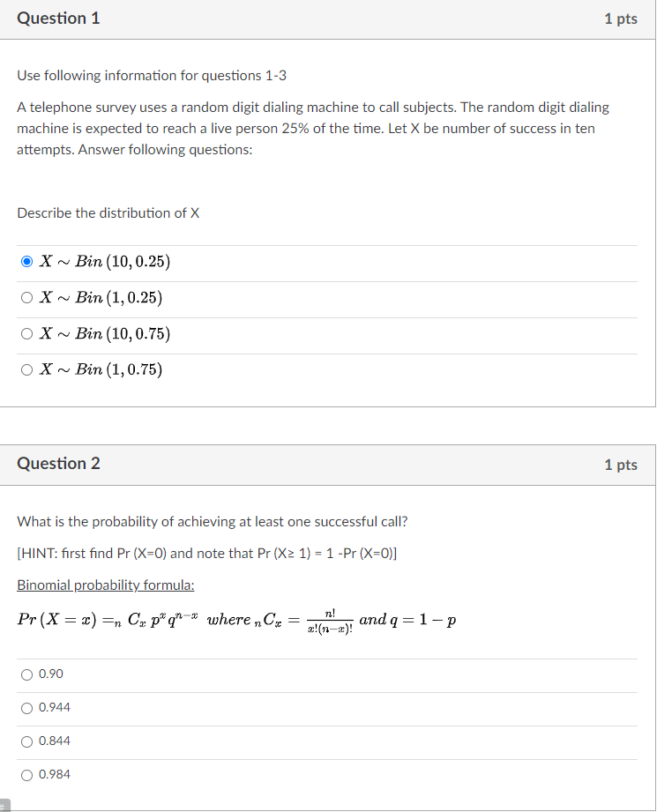Screen dimensions: 657x812
Task: Click the Question 2 header
Action: tap(58, 463)
